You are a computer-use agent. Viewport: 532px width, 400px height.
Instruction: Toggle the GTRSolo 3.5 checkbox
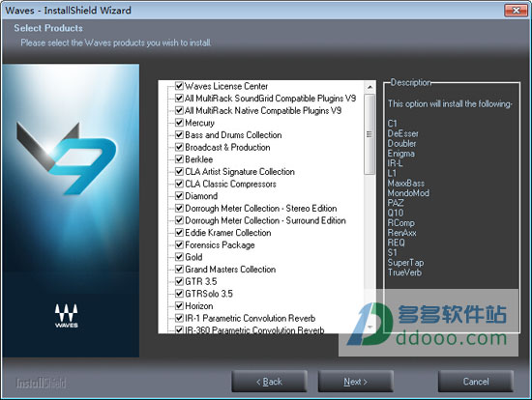pyautogui.click(x=179, y=293)
